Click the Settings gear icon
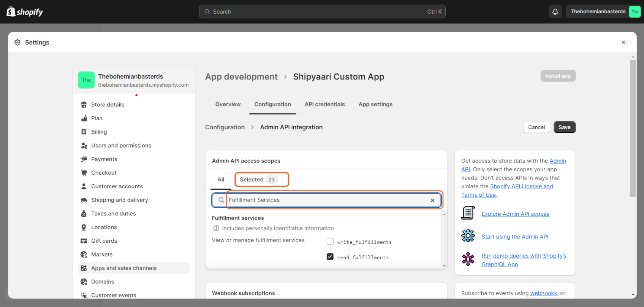Viewport: 644px width, 307px height. pyautogui.click(x=17, y=42)
